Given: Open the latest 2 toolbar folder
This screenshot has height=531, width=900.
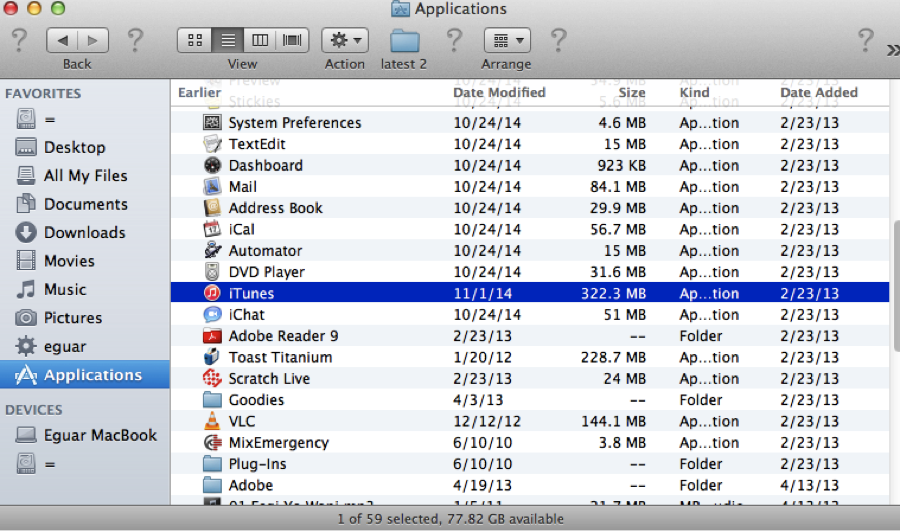Looking at the screenshot, I should tap(405, 41).
